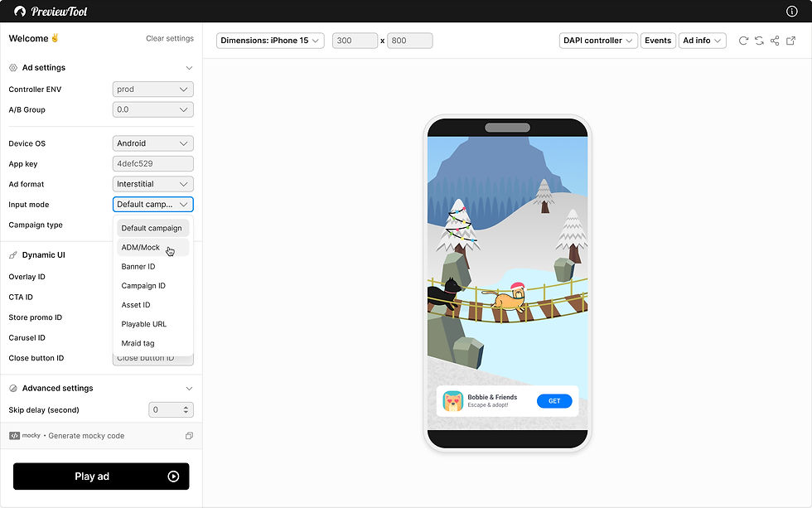Image resolution: width=812 pixels, height=508 pixels.
Task: Click the height field showing 800
Action: tap(409, 41)
